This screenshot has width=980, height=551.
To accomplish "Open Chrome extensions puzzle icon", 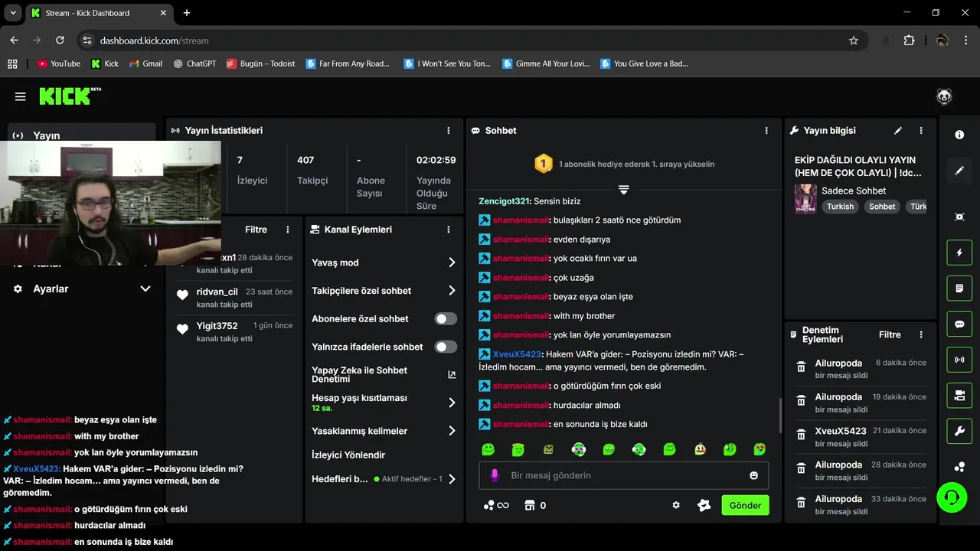I will [909, 41].
